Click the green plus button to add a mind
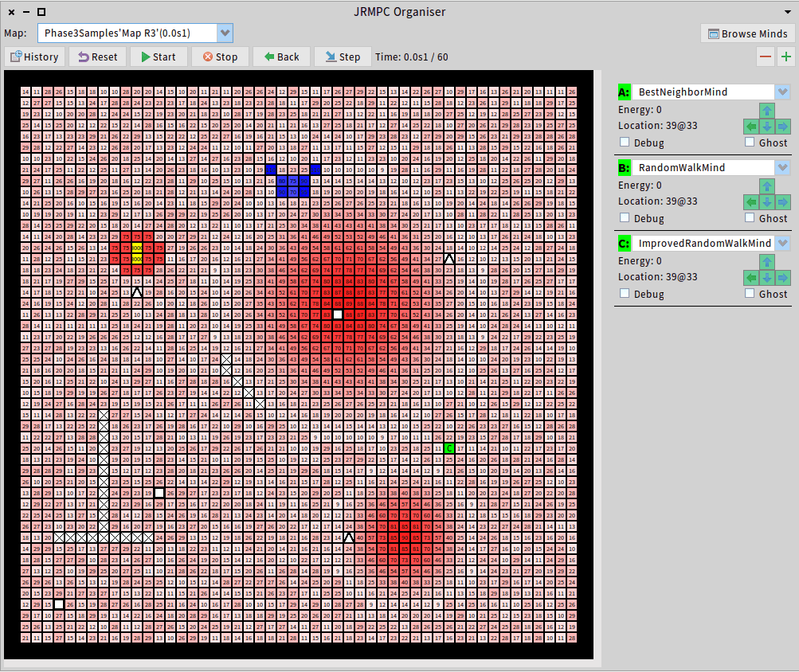The width and height of the screenshot is (799, 672). [786, 57]
